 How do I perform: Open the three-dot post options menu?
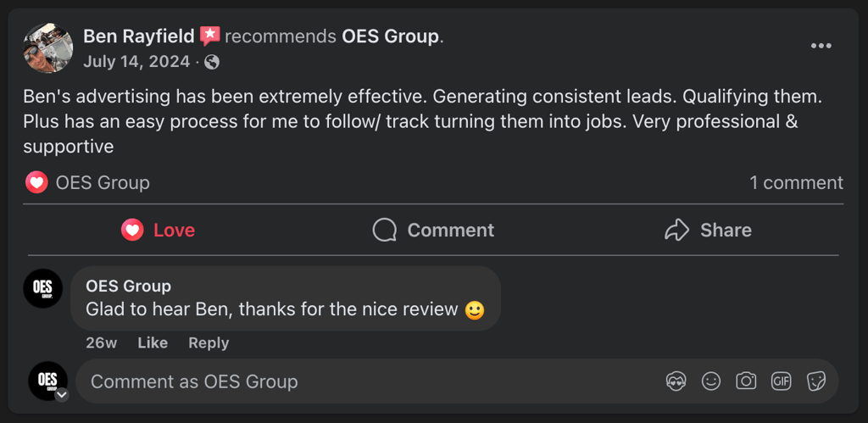(821, 46)
